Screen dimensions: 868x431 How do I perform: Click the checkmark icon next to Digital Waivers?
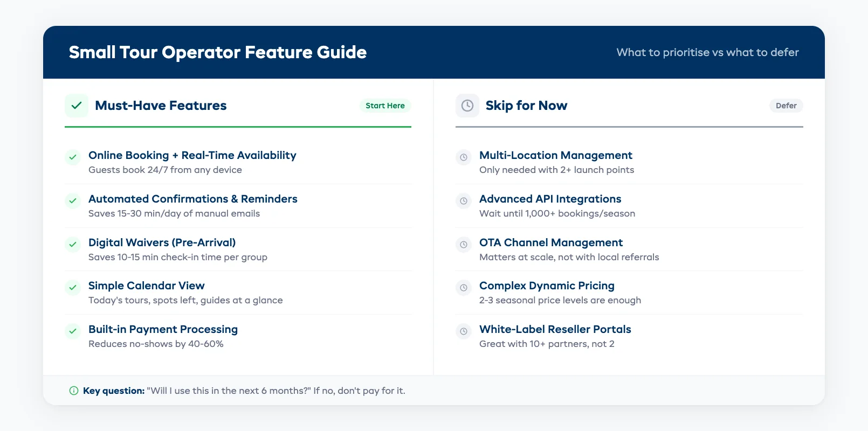pyautogui.click(x=73, y=245)
